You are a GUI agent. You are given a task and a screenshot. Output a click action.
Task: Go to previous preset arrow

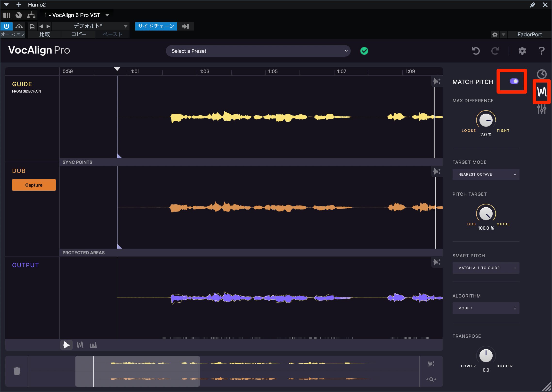coord(41,26)
